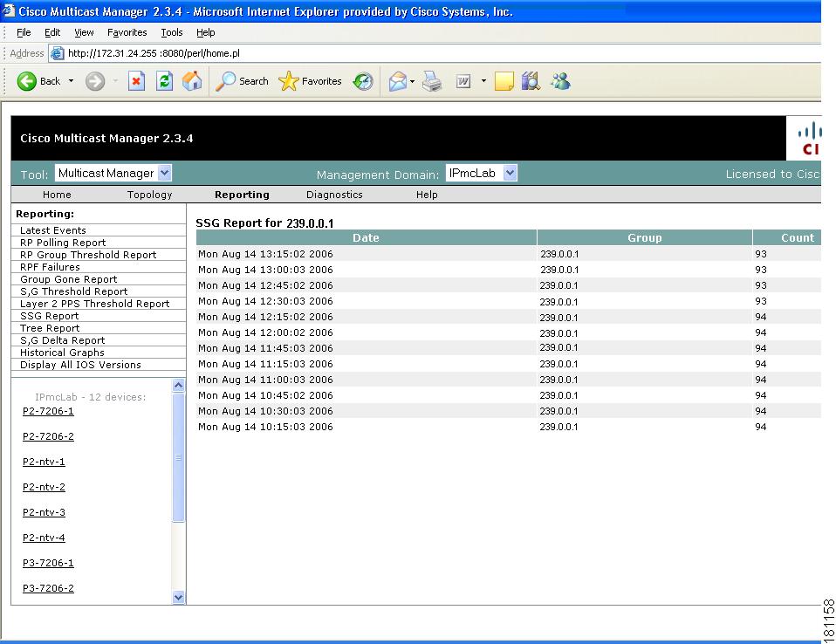The width and height of the screenshot is (836, 644).
Task: Stop page loading with red X icon
Action: (136, 81)
